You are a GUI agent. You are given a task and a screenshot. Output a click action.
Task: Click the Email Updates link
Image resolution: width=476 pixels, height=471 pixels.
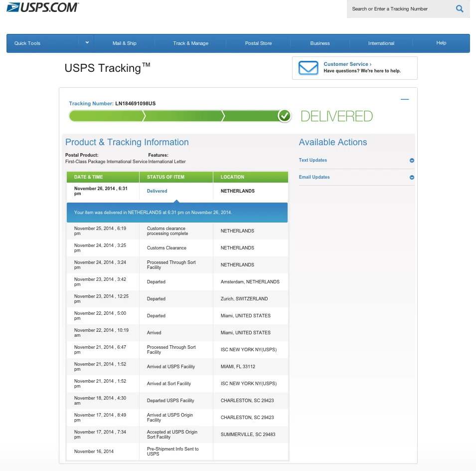tap(314, 177)
